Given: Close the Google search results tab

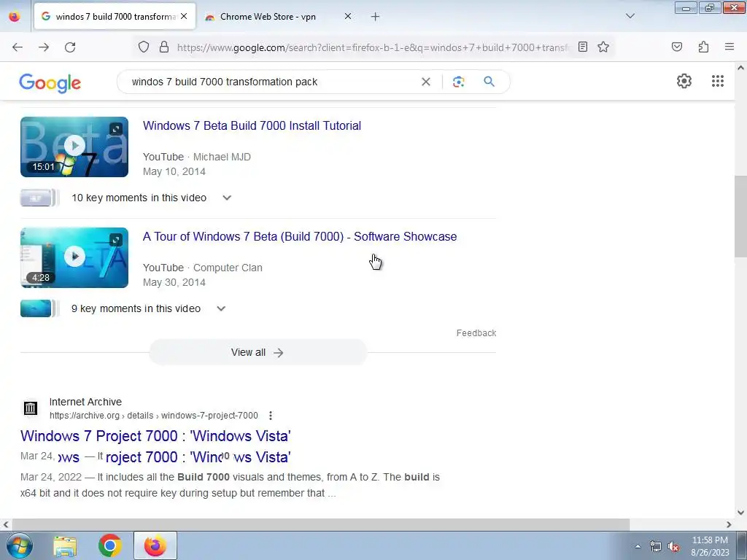Looking at the screenshot, I should [184, 17].
